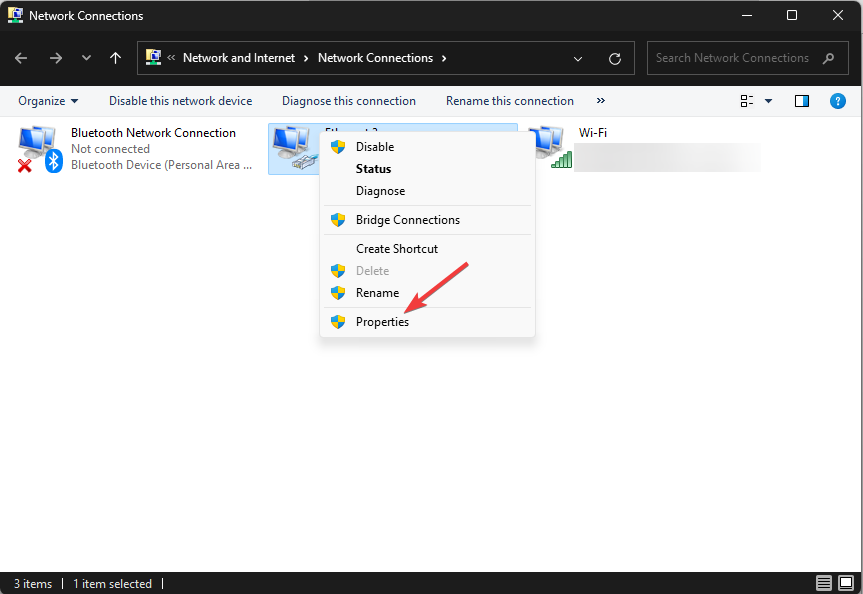Minimize the Network Connections window
863x594 pixels.
747,15
